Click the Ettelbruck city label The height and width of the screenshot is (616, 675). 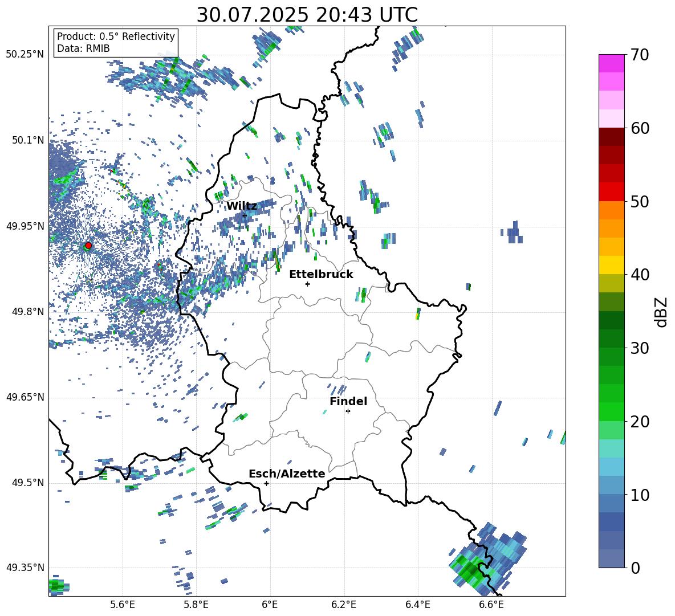[x=321, y=275]
